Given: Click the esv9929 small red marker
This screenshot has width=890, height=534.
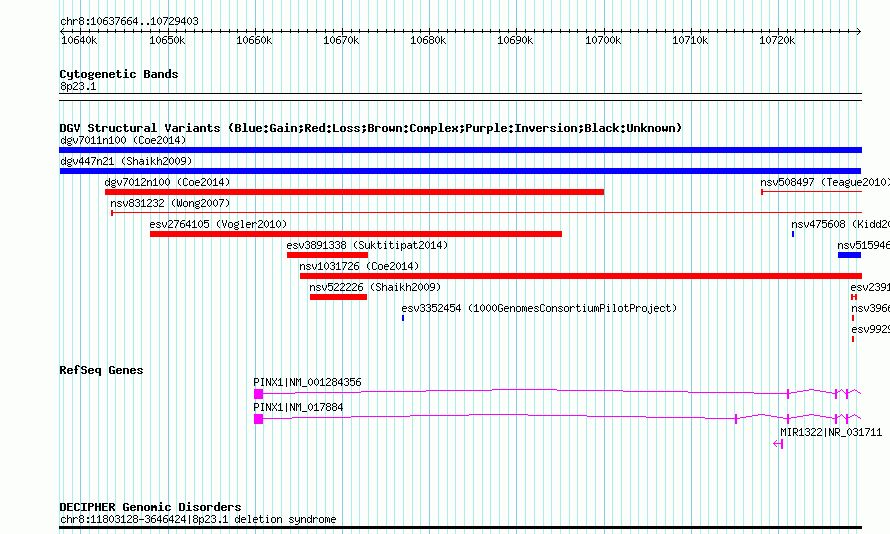Looking at the screenshot, I should point(853,339).
